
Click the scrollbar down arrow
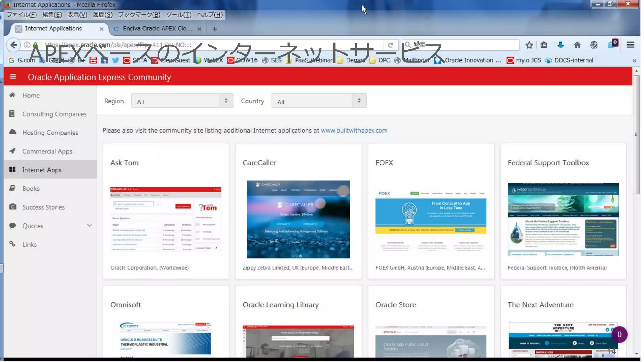coord(636,354)
